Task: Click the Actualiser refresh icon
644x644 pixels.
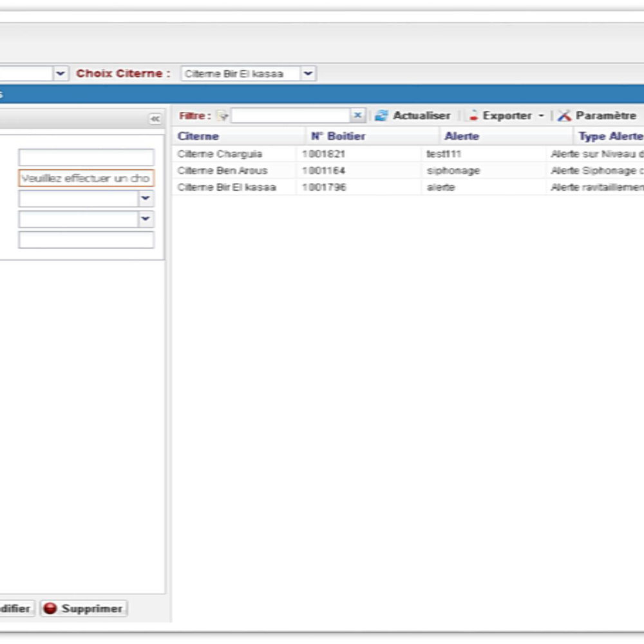Action: coord(382,116)
